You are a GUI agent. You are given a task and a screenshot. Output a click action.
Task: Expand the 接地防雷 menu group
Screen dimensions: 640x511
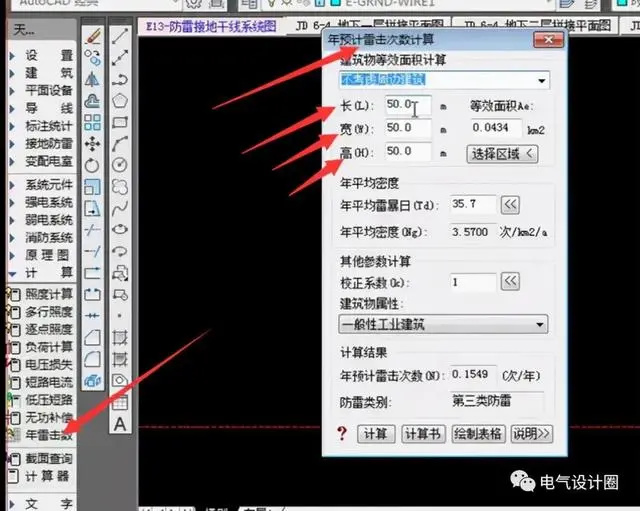(40, 143)
